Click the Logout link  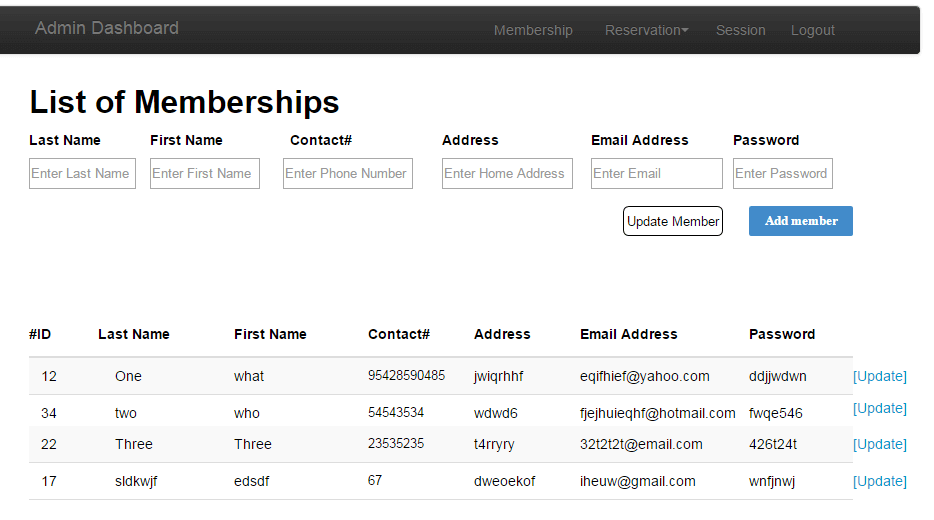(812, 30)
